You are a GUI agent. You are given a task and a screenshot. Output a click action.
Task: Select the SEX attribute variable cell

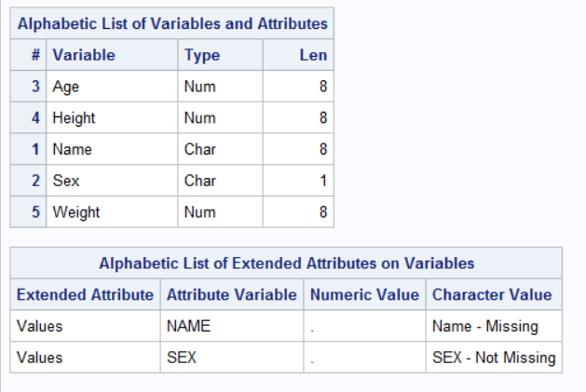[182, 358]
